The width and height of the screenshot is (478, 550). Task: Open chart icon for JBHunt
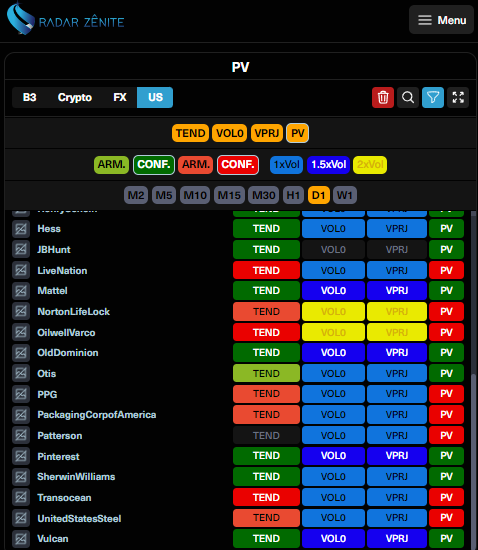[21, 250]
